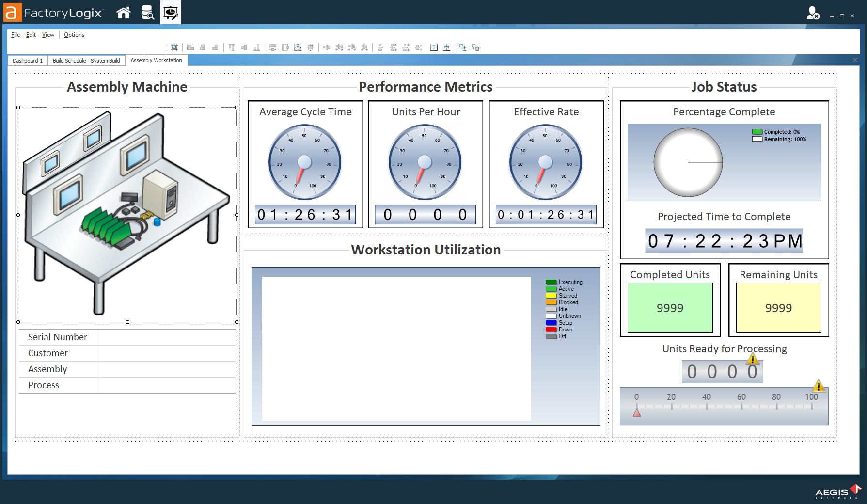Click the Units Ready for Processing slider scale
Viewport: 867px width, 504px height.
(724, 406)
